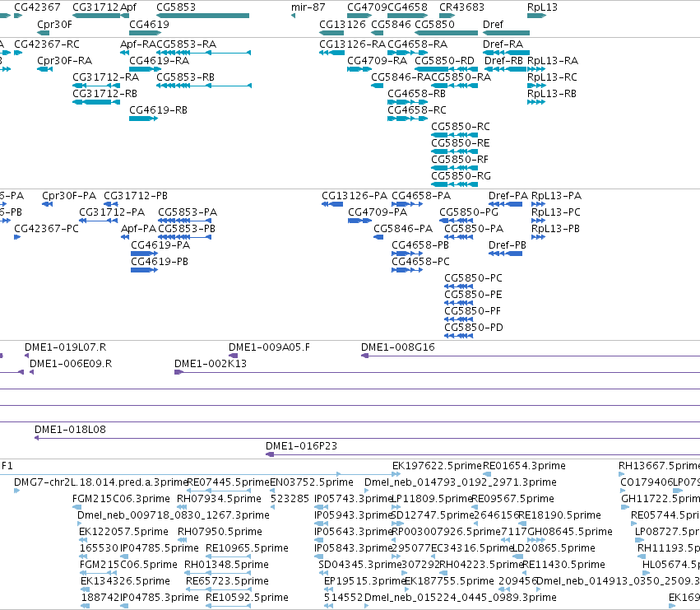Click the CG4658-RB transcript label
Viewport: 700px width, 610px height.
(416, 94)
